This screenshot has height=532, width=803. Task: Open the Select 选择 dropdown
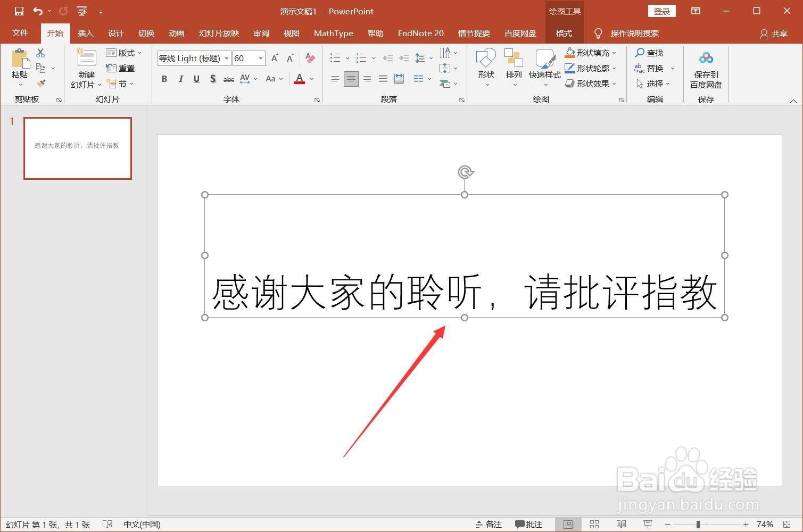coord(653,84)
